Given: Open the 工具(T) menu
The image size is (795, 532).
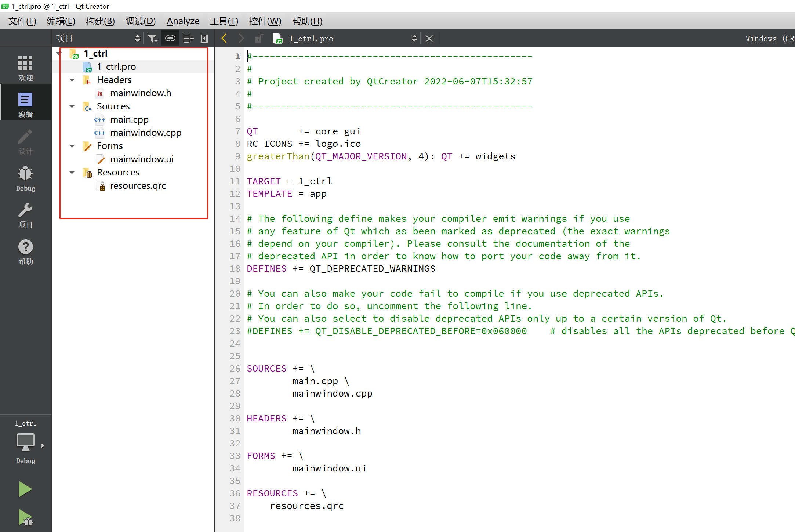Looking at the screenshot, I should [x=224, y=21].
